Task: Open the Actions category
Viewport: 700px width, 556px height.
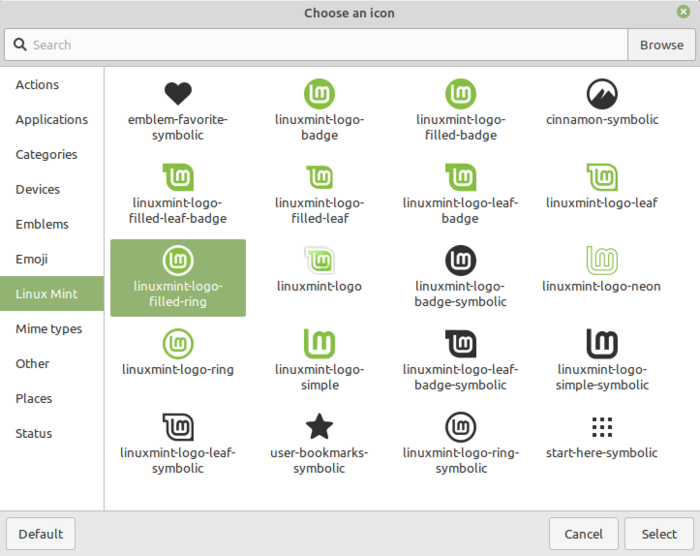Action: [37, 85]
